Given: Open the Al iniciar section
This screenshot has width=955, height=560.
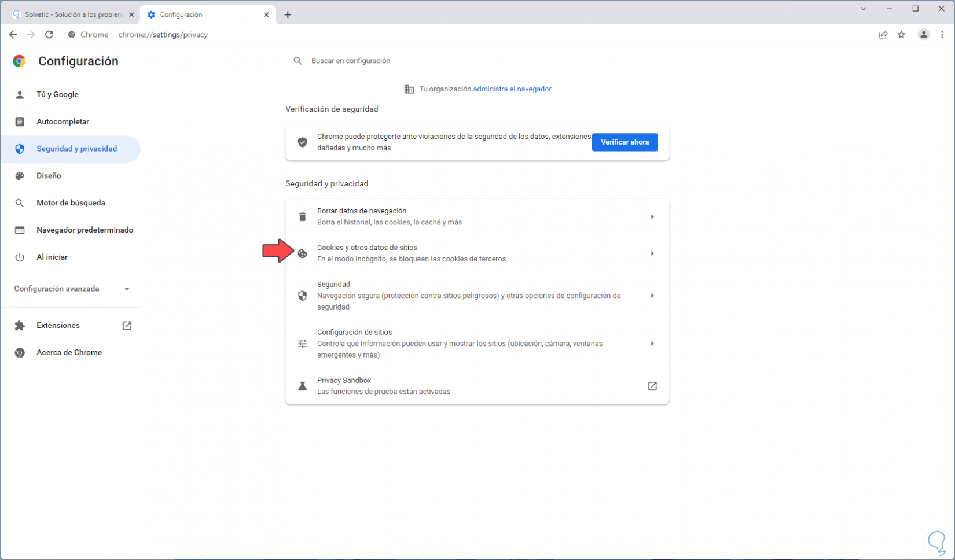Looking at the screenshot, I should [71, 257].
